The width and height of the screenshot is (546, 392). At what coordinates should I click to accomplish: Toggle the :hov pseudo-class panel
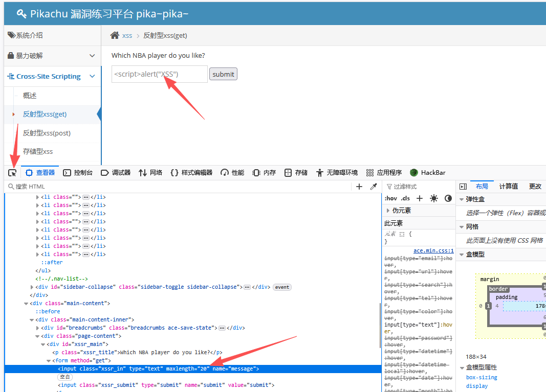pos(391,198)
